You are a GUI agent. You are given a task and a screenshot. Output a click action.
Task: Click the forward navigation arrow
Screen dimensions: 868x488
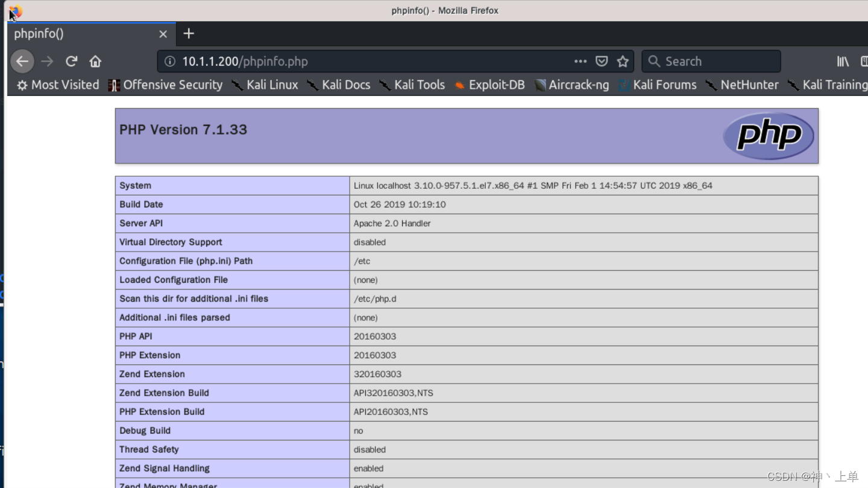[47, 61]
